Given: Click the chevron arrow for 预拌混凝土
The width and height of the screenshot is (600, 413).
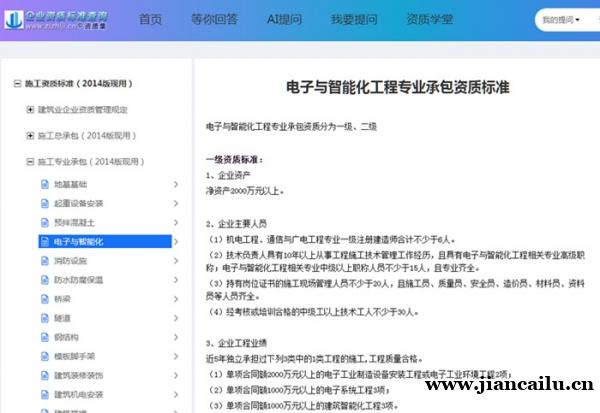Looking at the screenshot, I should point(176,222).
